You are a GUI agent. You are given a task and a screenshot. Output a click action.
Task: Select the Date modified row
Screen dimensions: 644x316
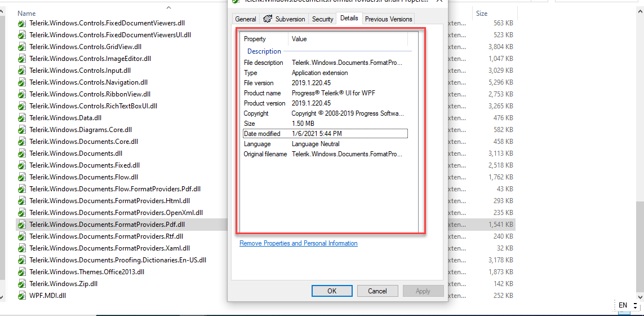(325, 134)
